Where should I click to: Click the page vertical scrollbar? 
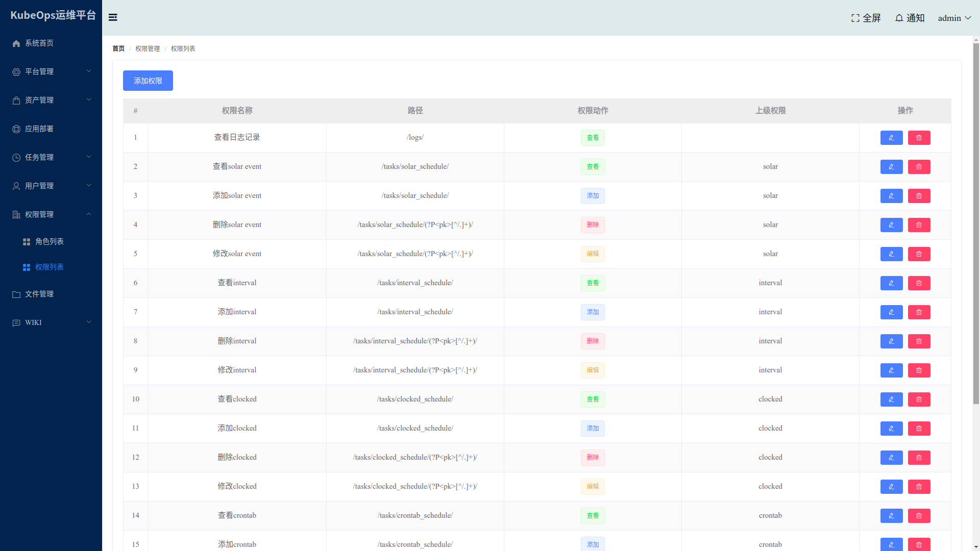pyautogui.click(x=976, y=224)
